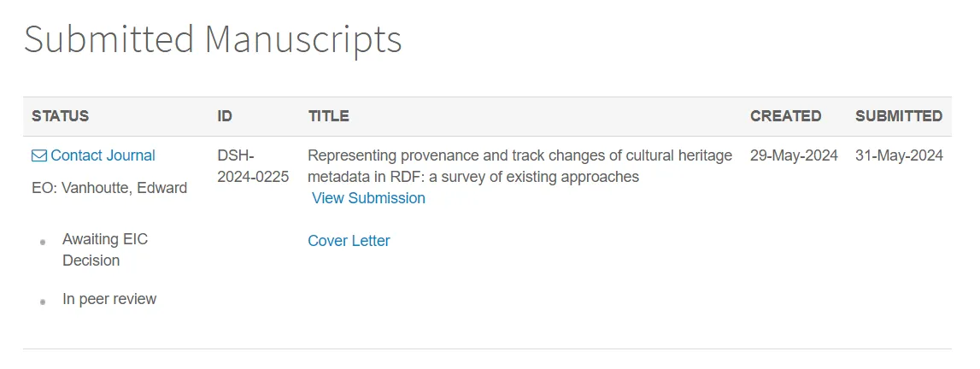Open the Contact Journal link
Image resolution: width=980 pixels, height=369 pixels.
103,155
